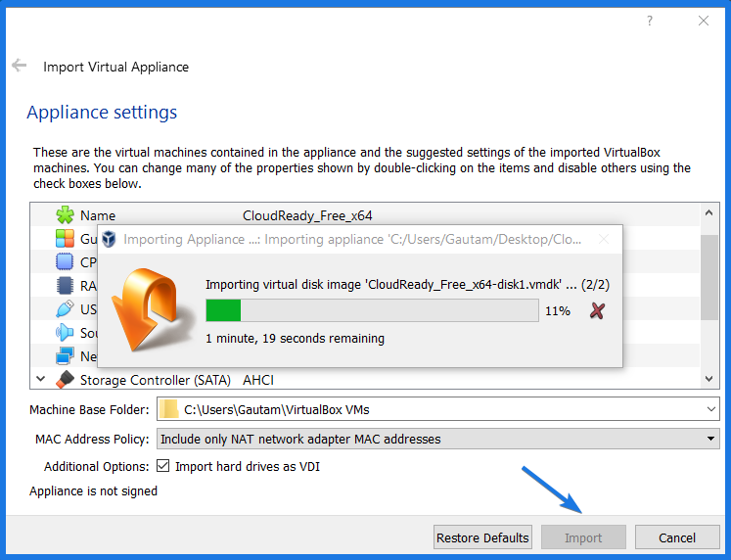Click the 11% progress percentage text

click(x=558, y=311)
